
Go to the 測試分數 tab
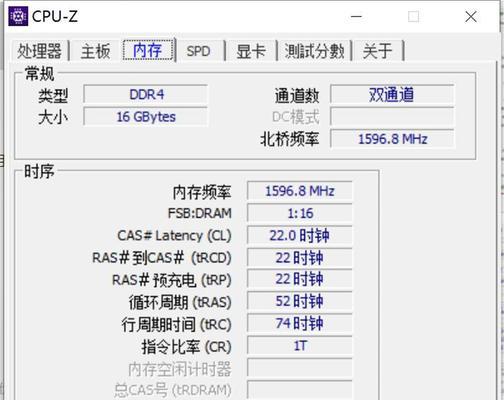point(314,51)
